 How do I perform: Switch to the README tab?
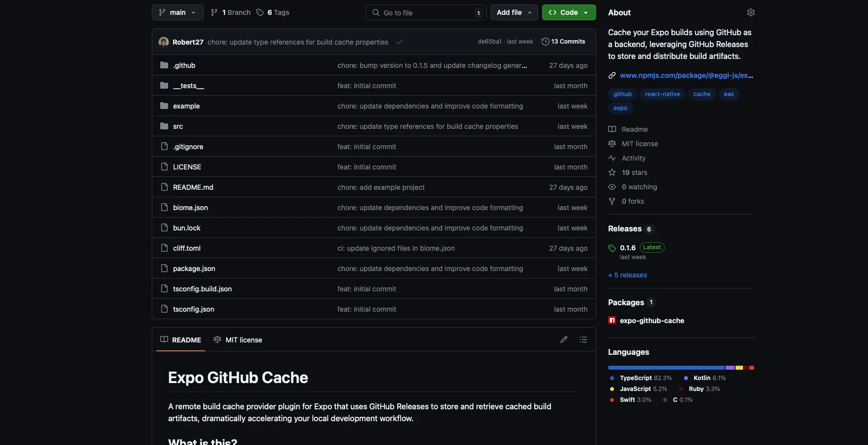tap(181, 339)
